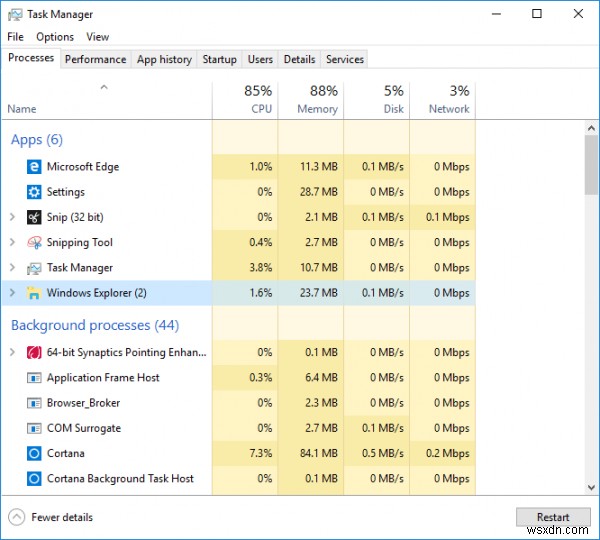Screen dimensions: 600x540
Task: Click the Fewer details link text
Action: 62,517
